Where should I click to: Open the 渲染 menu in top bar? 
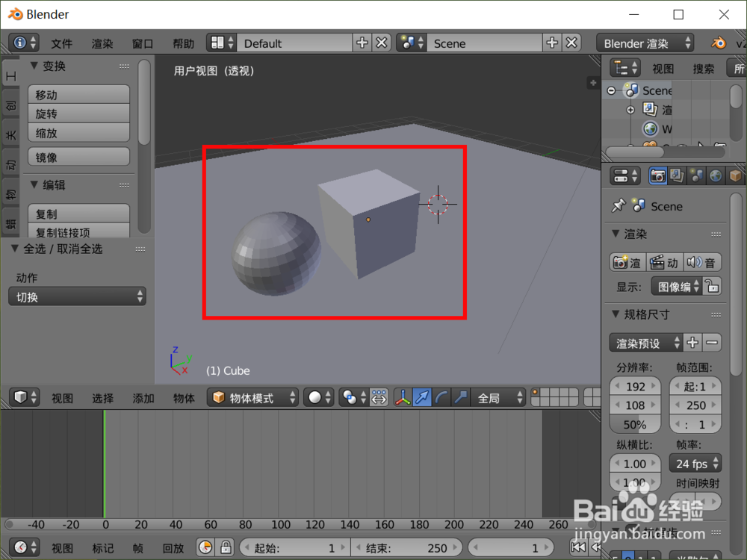tap(102, 43)
